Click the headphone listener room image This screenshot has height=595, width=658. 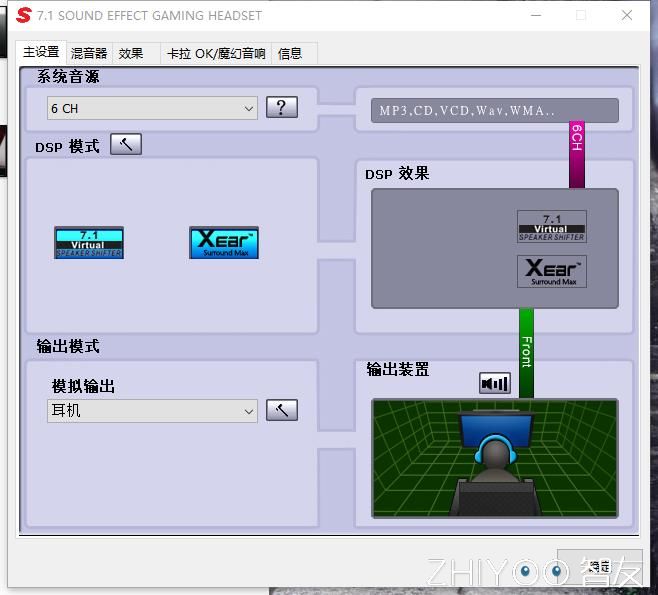coord(495,458)
